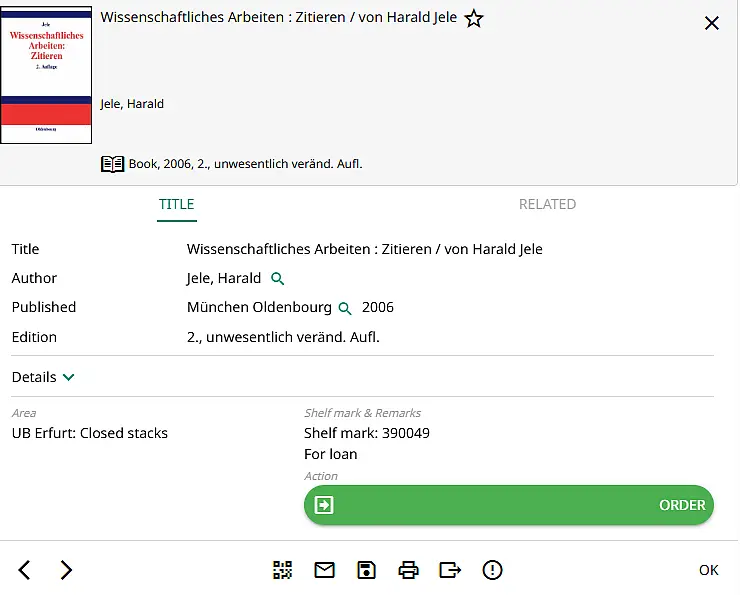This screenshot has height=595, width=740.
Task: Click the book media type icon
Action: [112, 164]
